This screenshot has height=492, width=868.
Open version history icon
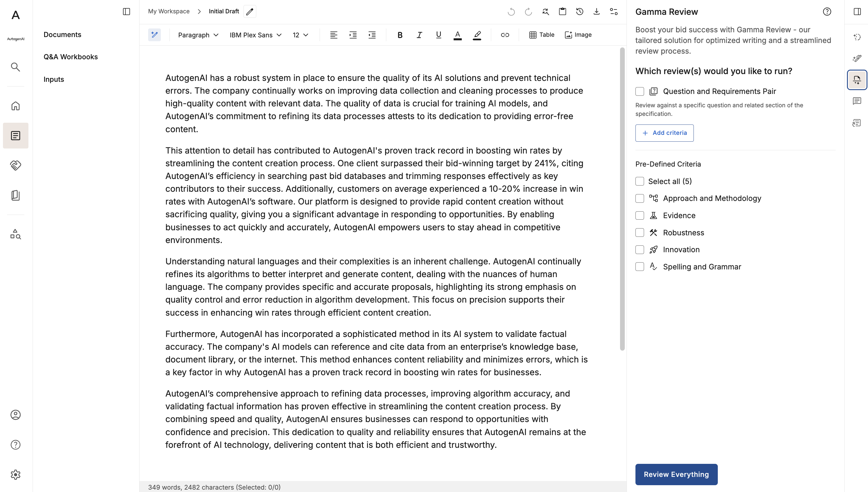pyautogui.click(x=579, y=12)
